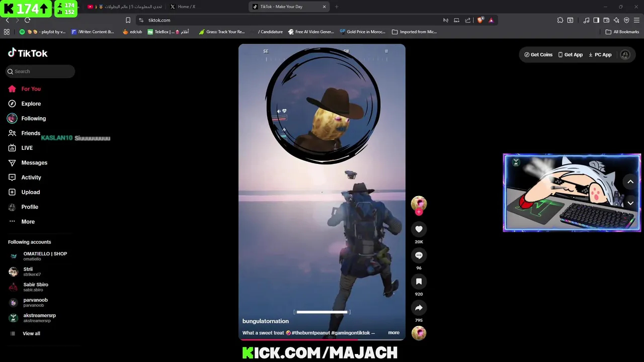Open the Explore page in sidebar
644x362 pixels.
click(25, 104)
